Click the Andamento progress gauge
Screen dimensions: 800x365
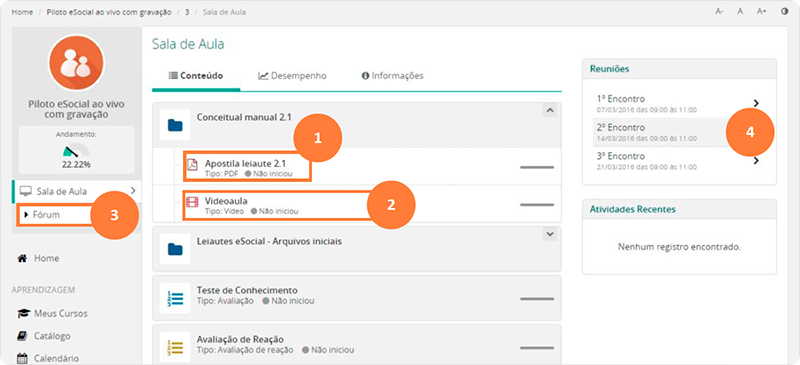77,151
